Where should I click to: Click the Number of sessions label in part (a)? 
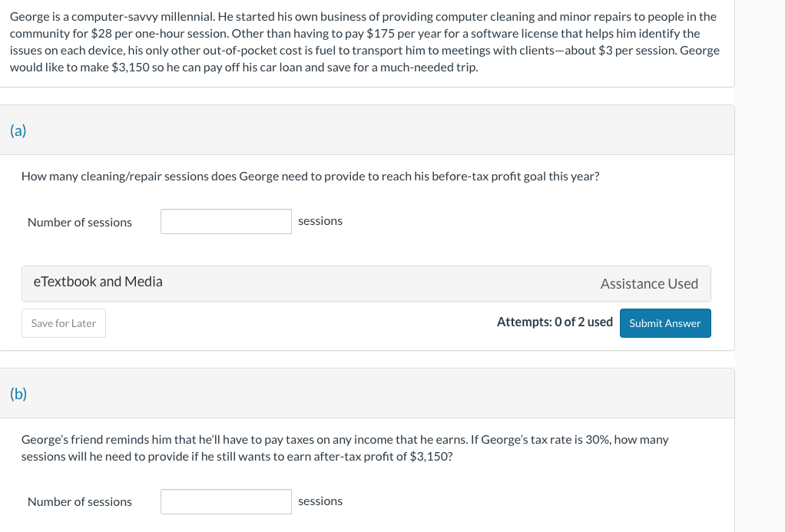point(80,223)
